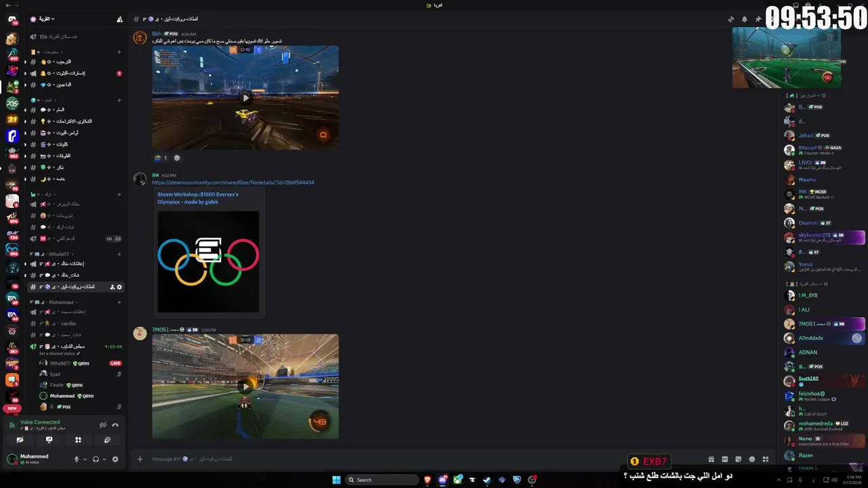Open the emoji picker
The image size is (868, 488).
tap(752, 459)
